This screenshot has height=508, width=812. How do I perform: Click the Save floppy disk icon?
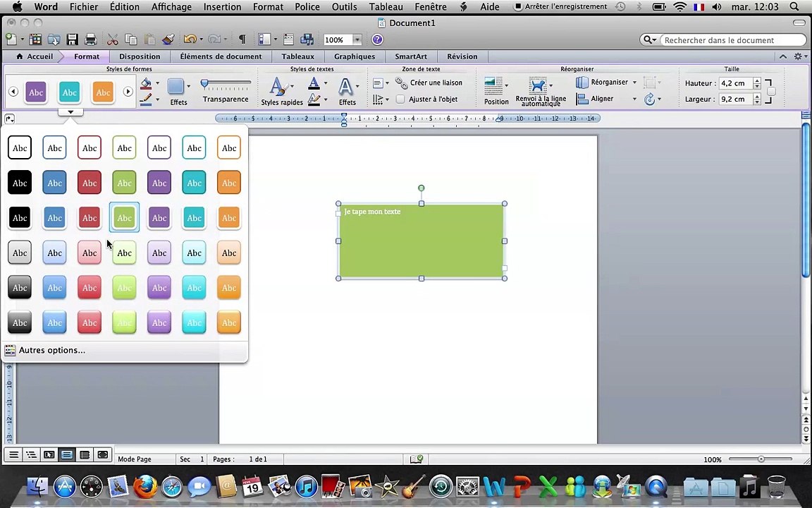click(x=72, y=40)
